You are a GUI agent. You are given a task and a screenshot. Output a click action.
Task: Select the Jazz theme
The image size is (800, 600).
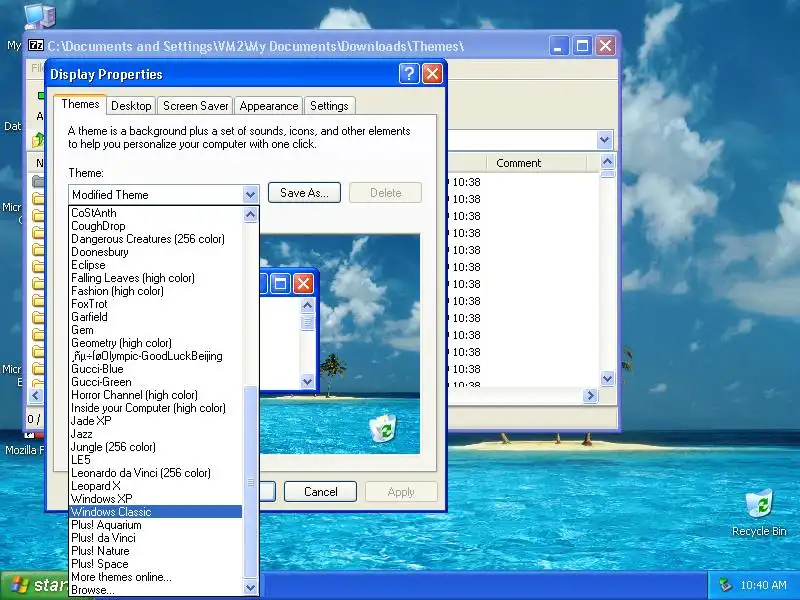coord(156,434)
